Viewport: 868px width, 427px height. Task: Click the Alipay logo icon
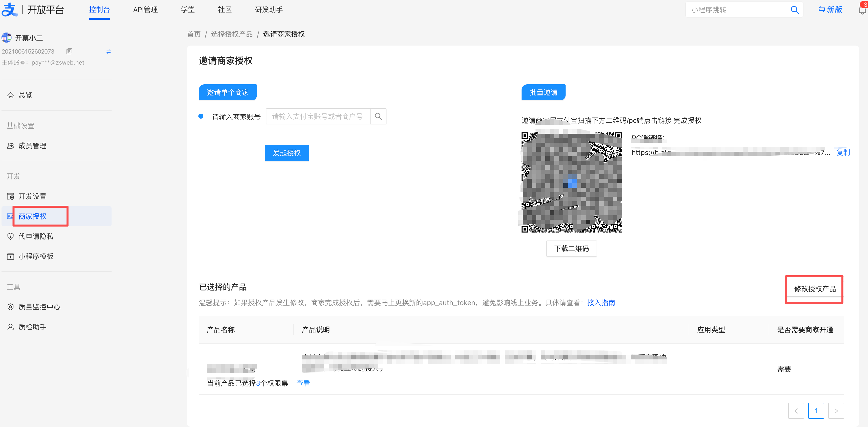(10, 10)
